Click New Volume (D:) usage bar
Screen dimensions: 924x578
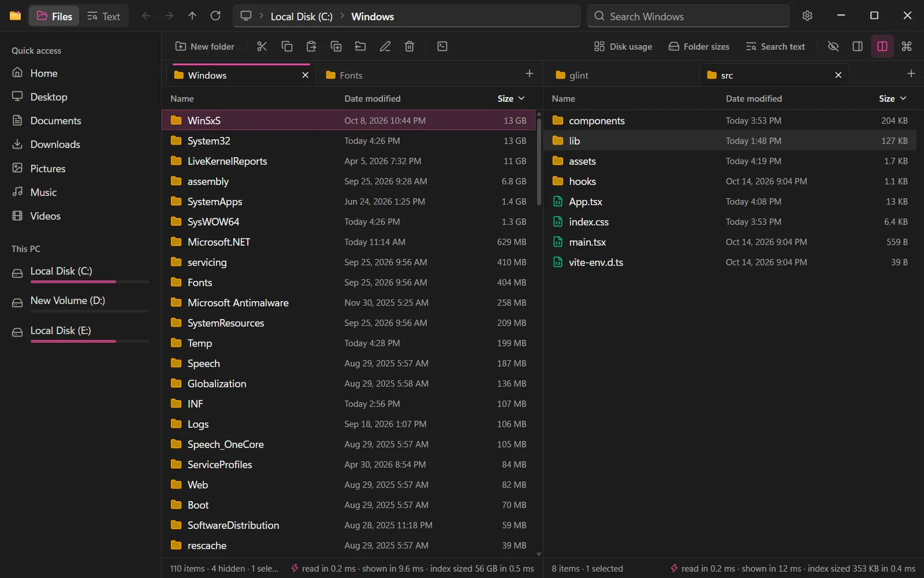coord(90,311)
